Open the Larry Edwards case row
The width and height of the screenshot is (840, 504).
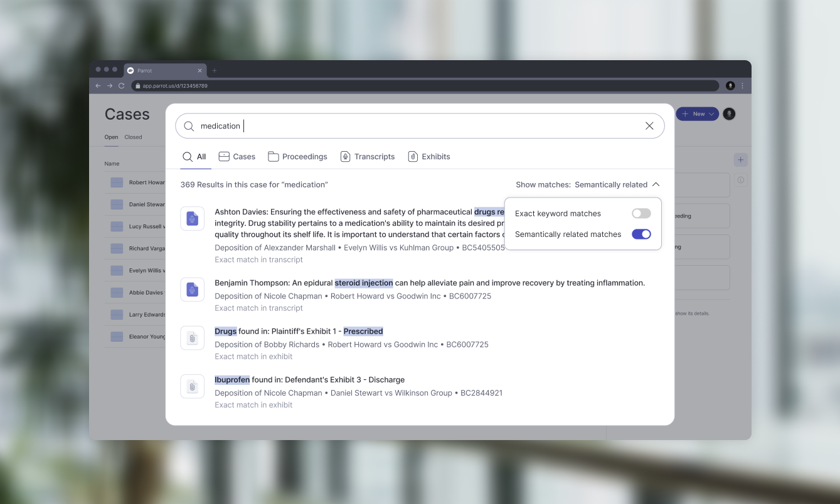tap(135, 315)
